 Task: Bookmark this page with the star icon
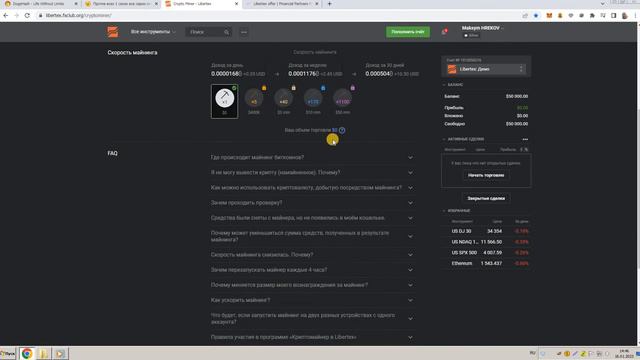tap(536, 16)
